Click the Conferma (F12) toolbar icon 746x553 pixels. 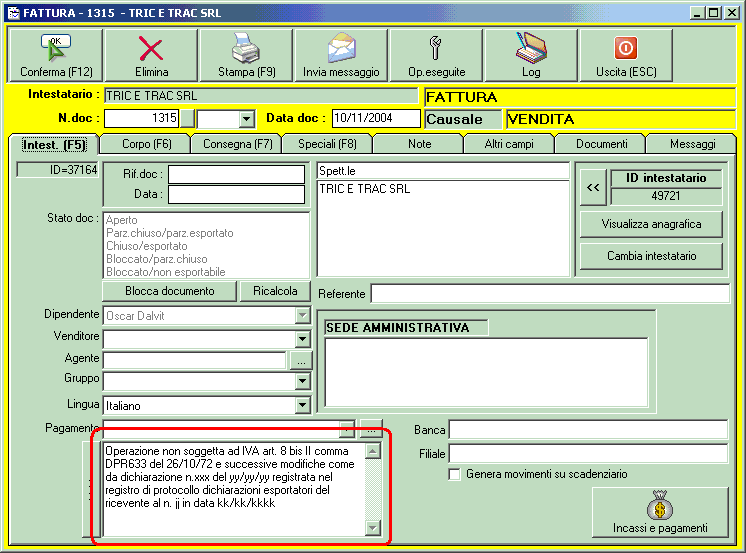pyautogui.click(x=56, y=48)
